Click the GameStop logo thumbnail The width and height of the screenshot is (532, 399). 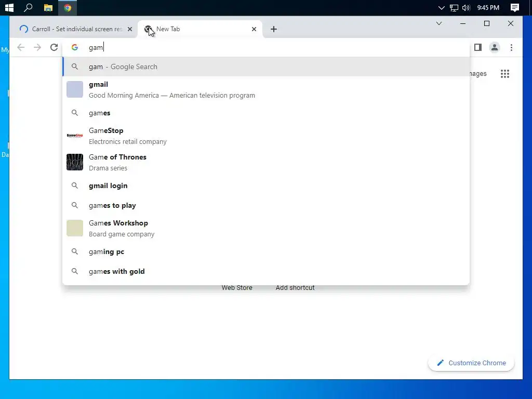click(75, 136)
